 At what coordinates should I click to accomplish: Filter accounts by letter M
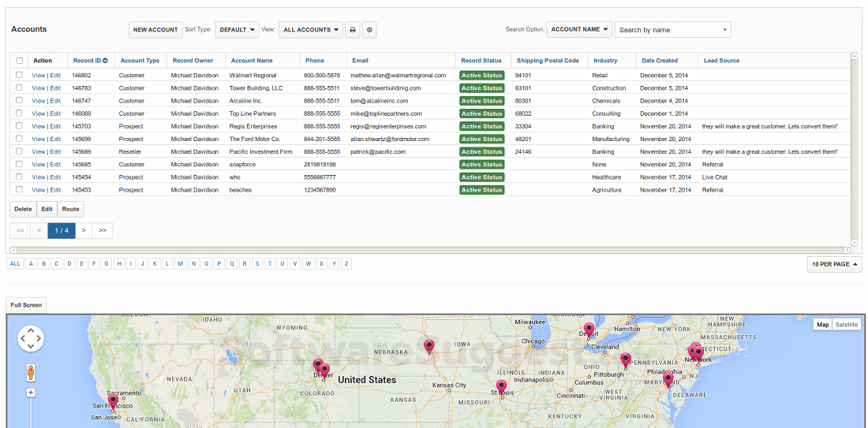(x=181, y=263)
